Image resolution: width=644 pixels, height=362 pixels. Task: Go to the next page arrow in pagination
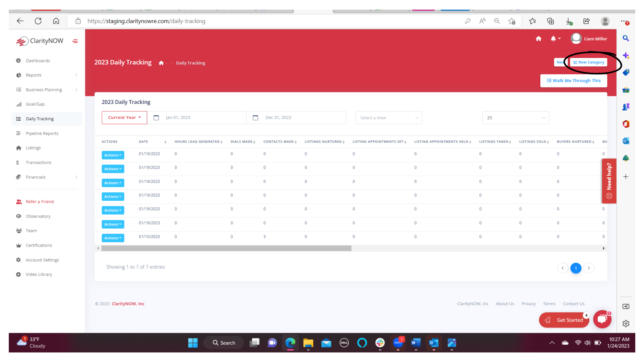click(x=589, y=268)
